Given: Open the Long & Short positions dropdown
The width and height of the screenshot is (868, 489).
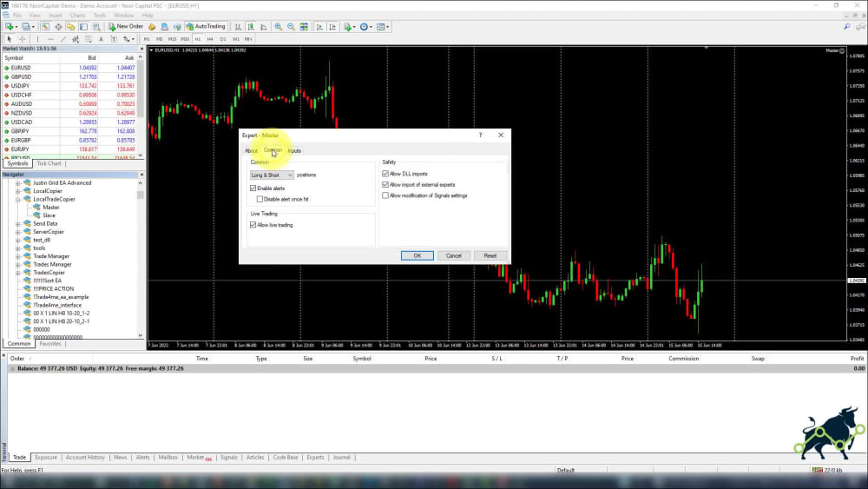Looking at the screenshot, I should coord(271,175).
